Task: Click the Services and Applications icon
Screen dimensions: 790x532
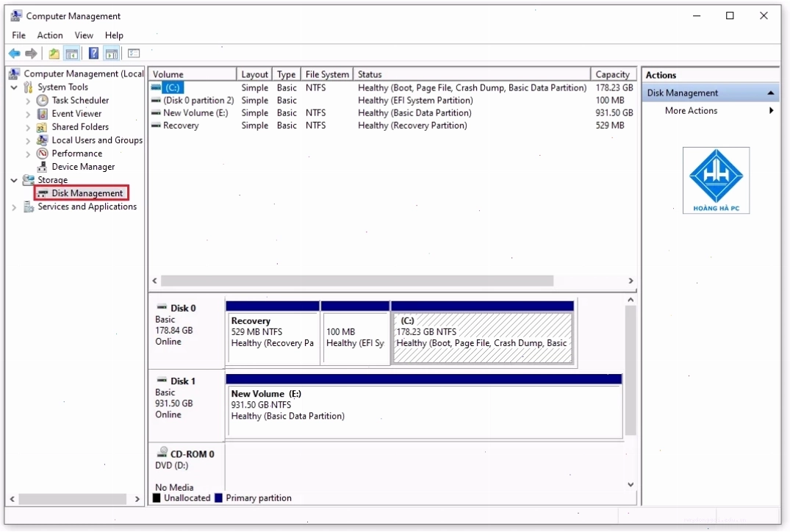Action: click(29, 206)
